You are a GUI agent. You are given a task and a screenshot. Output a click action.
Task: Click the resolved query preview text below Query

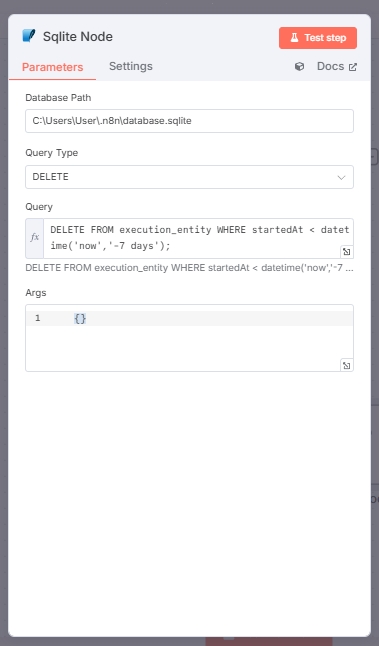tap(190, 268)
